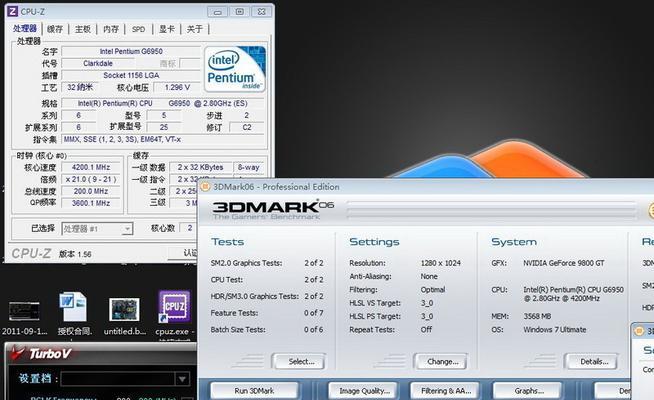Open the 关于 tab in CPU-Z
Image resolution: width=654 pixels, height=400 pixels.
click(194, 29)
